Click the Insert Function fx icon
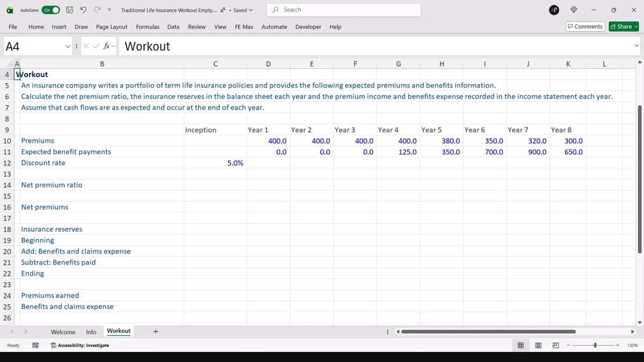Image resolution: width=644 pixels, height=362 pixels. coord(107,47)
